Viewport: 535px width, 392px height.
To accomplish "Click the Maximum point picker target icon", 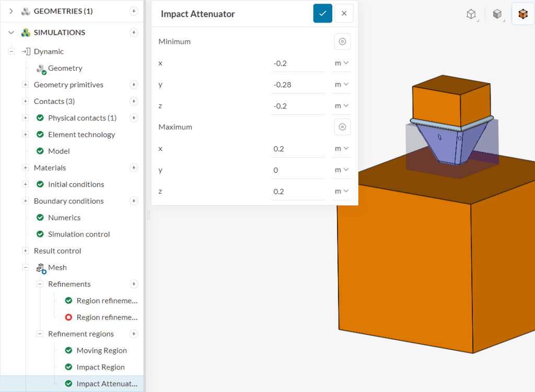I will coord(342,127).
